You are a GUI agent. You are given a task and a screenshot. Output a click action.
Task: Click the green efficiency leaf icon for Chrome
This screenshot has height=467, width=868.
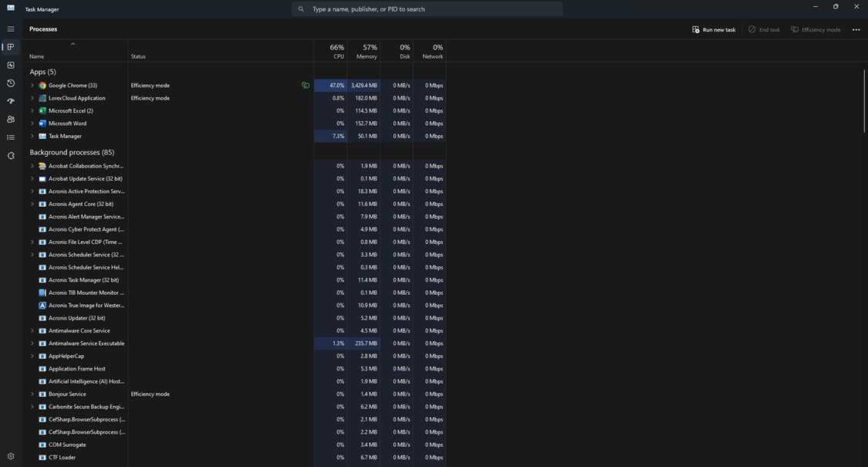point(305,86)
